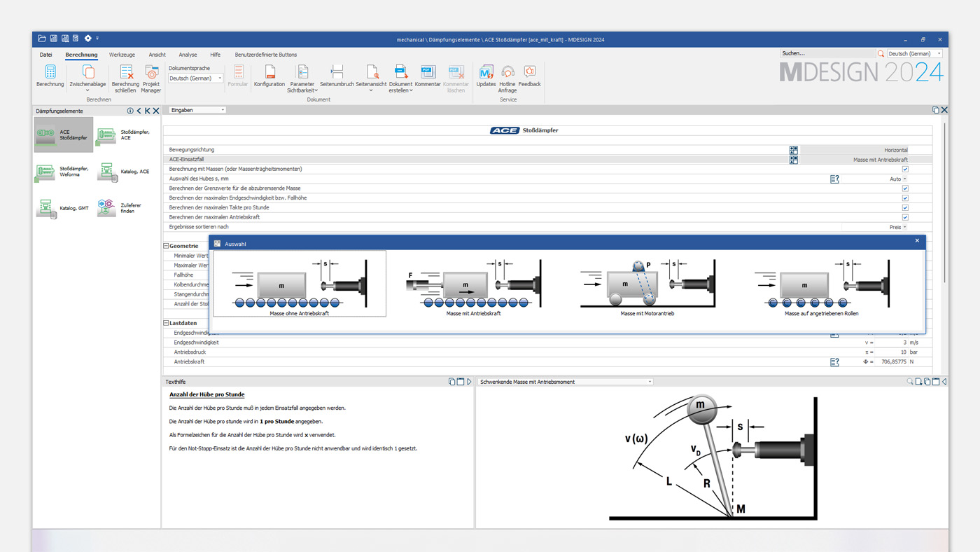The height and width of the screenshot is (552, 980).
Task: Toggle Berechnen der maximalen Antriebskraft checkbox
Action: point(905,218)
